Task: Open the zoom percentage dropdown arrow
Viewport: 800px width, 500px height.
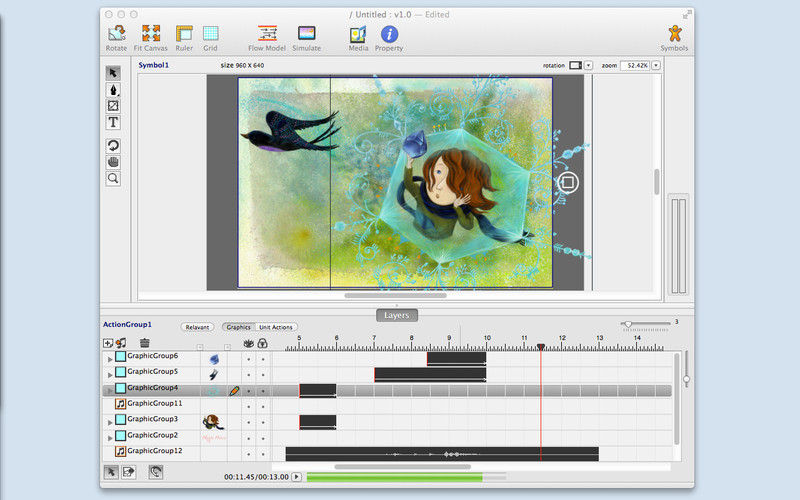Action: coord(656,65)
